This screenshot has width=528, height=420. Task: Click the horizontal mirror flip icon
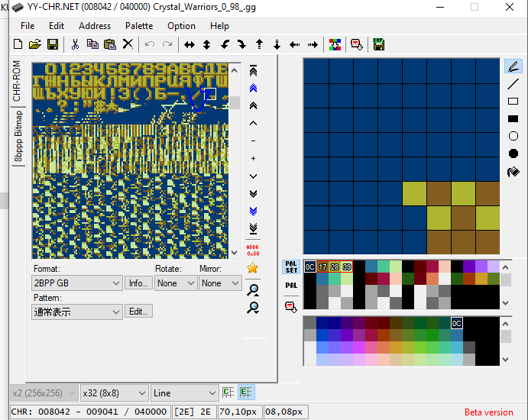point(189,44)
